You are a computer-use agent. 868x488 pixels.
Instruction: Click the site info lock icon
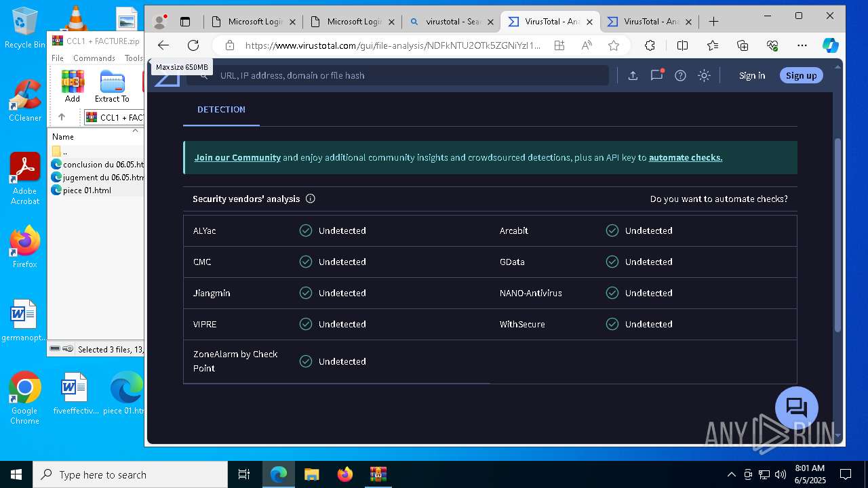pyautogui.click(x=230, y=45)
